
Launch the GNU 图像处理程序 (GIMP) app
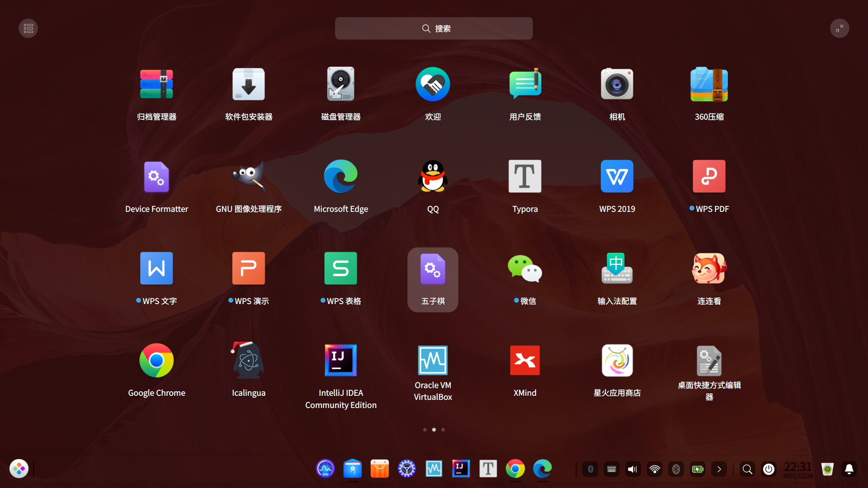249,177
